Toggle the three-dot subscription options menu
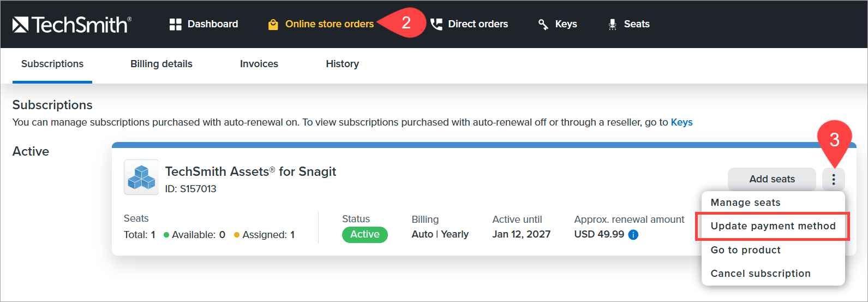Viewport: 868px width, 302px height. point(833,179)
